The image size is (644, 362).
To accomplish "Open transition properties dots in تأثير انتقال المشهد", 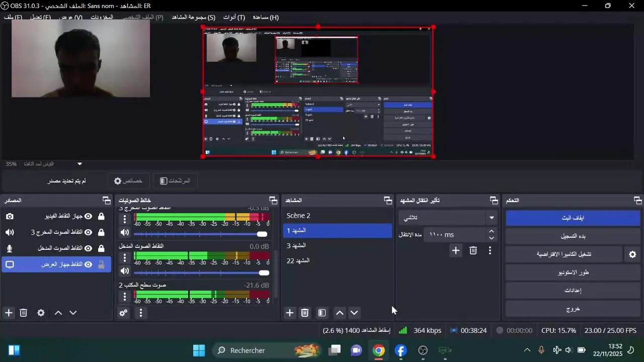I will (490, 250).
